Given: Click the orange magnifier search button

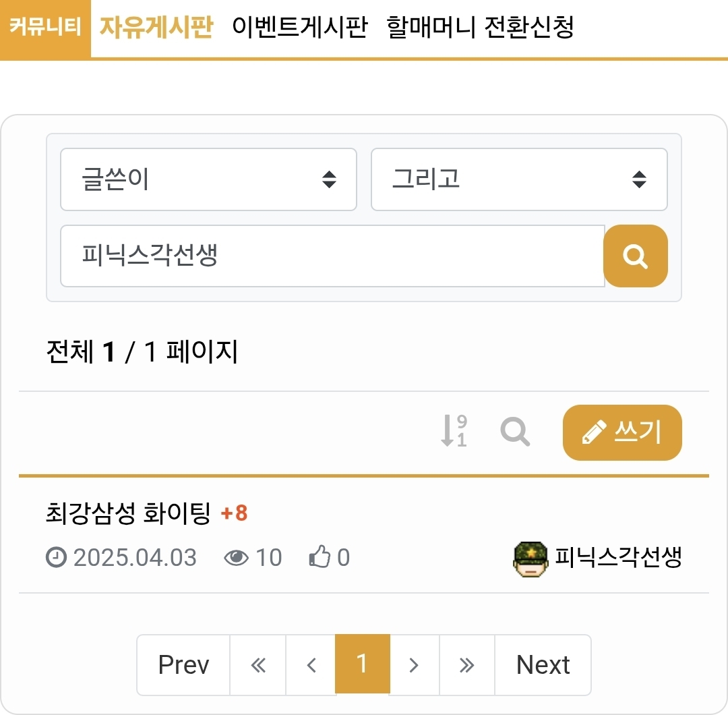Looking at the screenshot, I should click(x=635, y=256).
